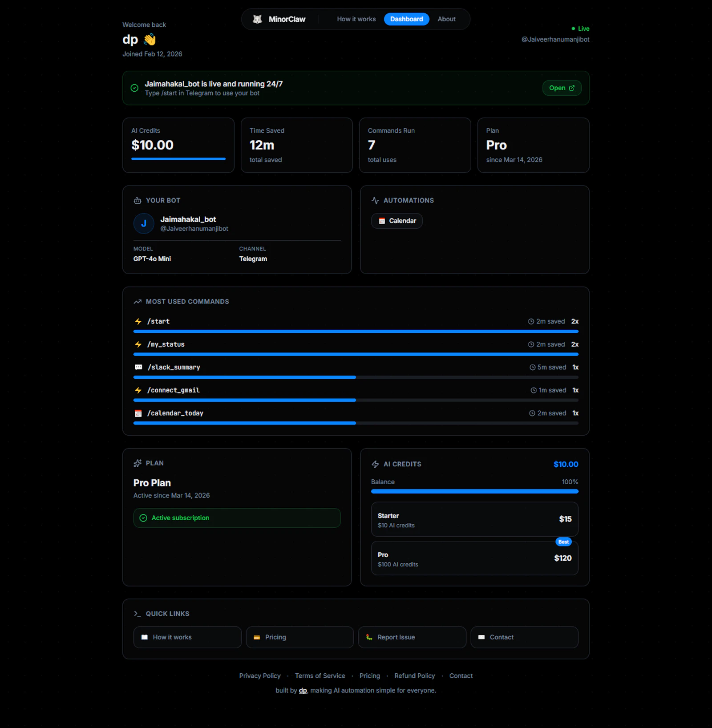Click the calendar icon next to /calendar_today
This screenshot has width=712, height=728.
click(x=138, y=413)
